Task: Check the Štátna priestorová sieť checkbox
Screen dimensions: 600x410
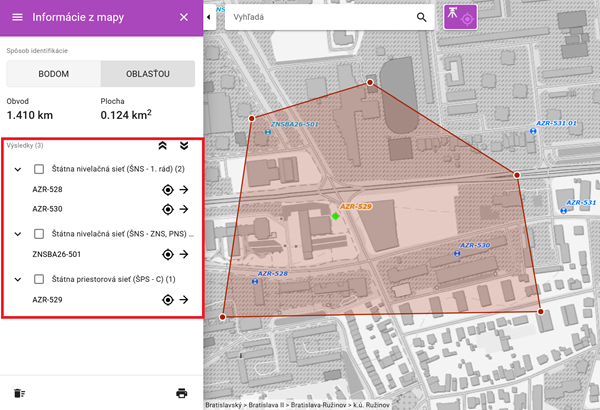Action: pos(39,279)
